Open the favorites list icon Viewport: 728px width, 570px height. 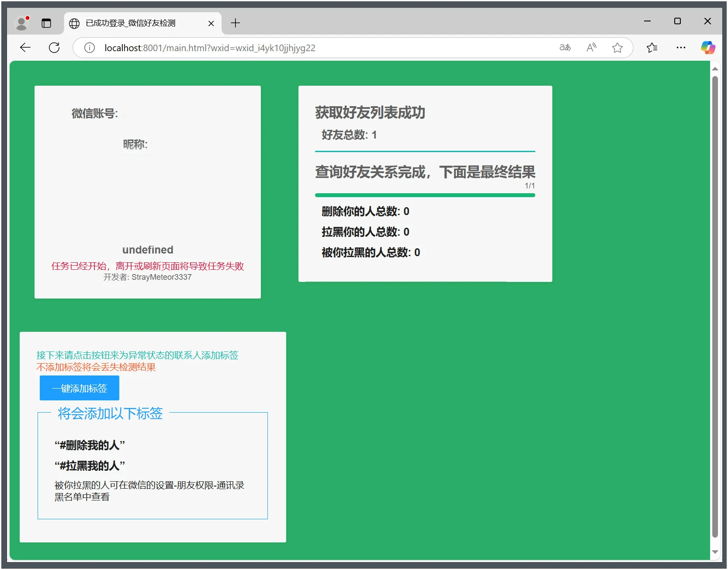tap(652, 48)
